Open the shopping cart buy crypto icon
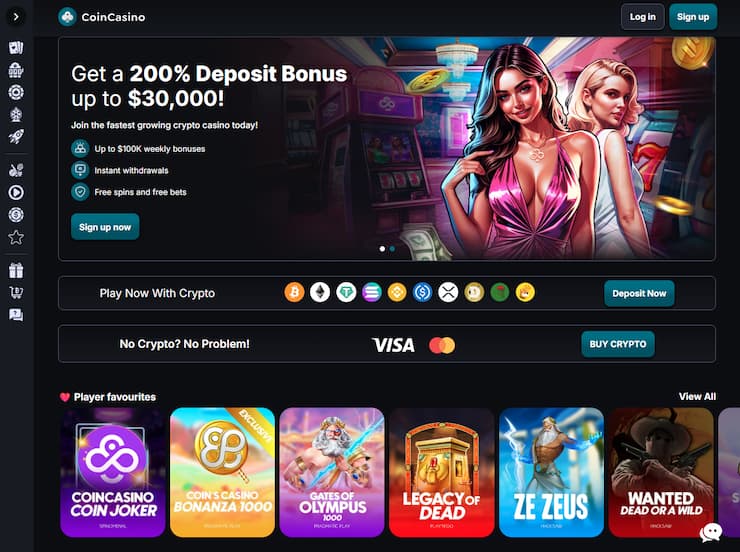This screenshot has height=552, width=740. pyautogui.click(x=16, y=293)
